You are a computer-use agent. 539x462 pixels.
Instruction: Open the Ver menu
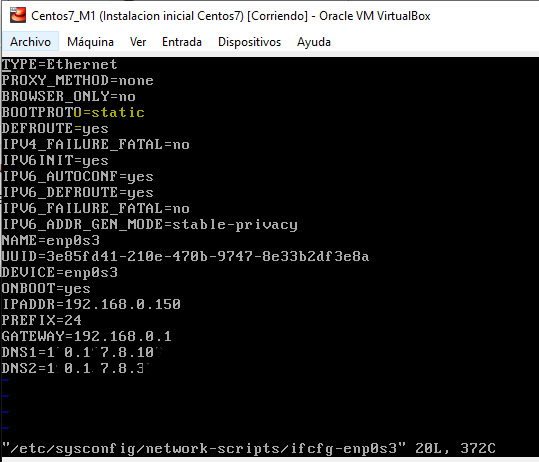pos(138,42)
